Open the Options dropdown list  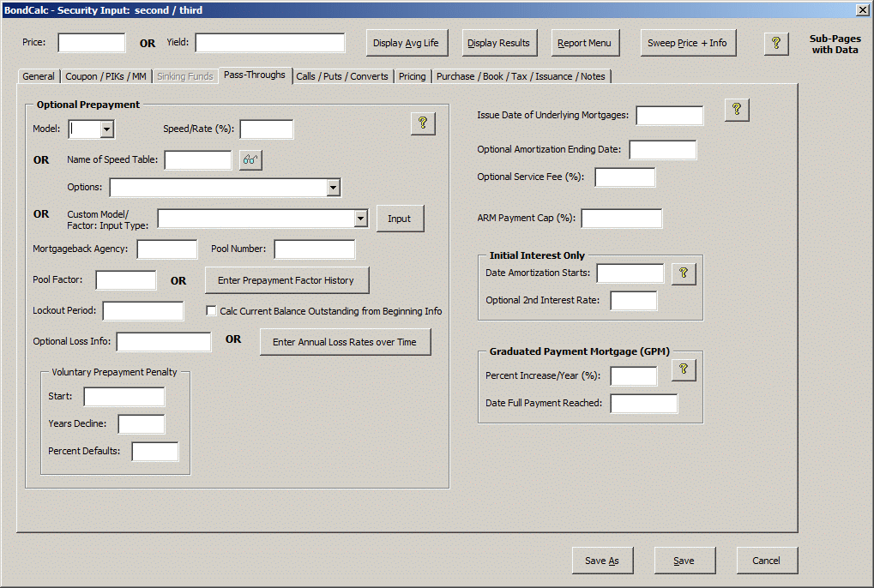333,188
